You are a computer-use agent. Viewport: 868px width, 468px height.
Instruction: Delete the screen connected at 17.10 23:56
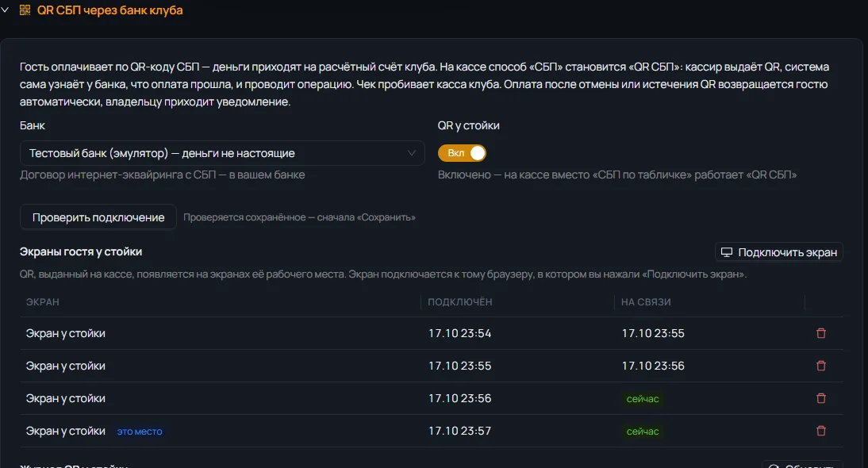click(821, 398)
